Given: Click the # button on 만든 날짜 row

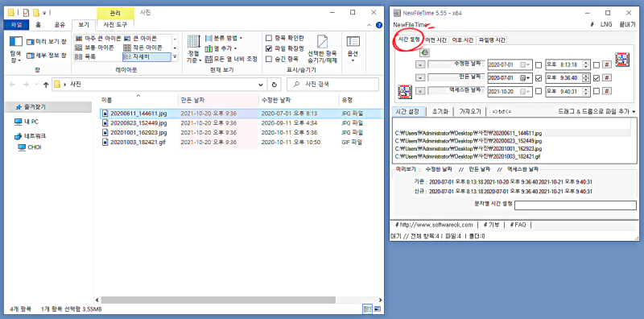Looking at the screenshot, I should pyautogui.click(x=608, y=77).
